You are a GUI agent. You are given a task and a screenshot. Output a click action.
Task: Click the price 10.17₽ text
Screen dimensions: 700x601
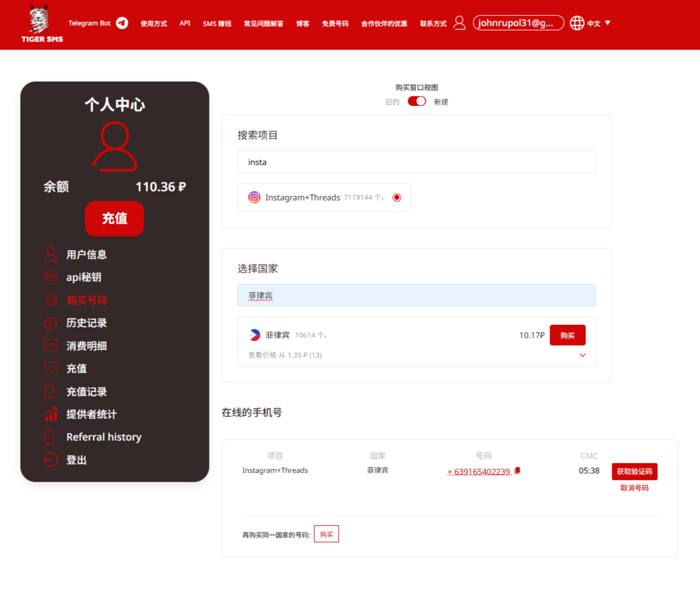coord(532,335)
